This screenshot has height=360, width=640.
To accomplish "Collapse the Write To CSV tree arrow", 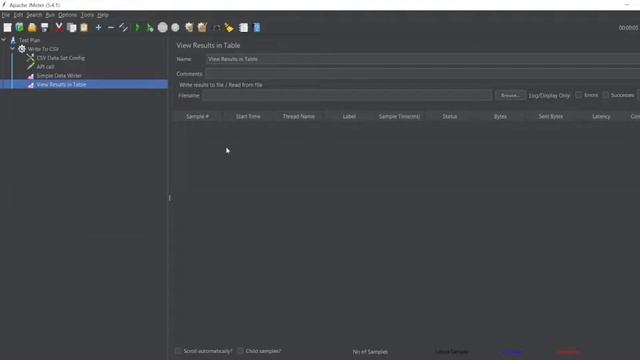I will 12,49.
